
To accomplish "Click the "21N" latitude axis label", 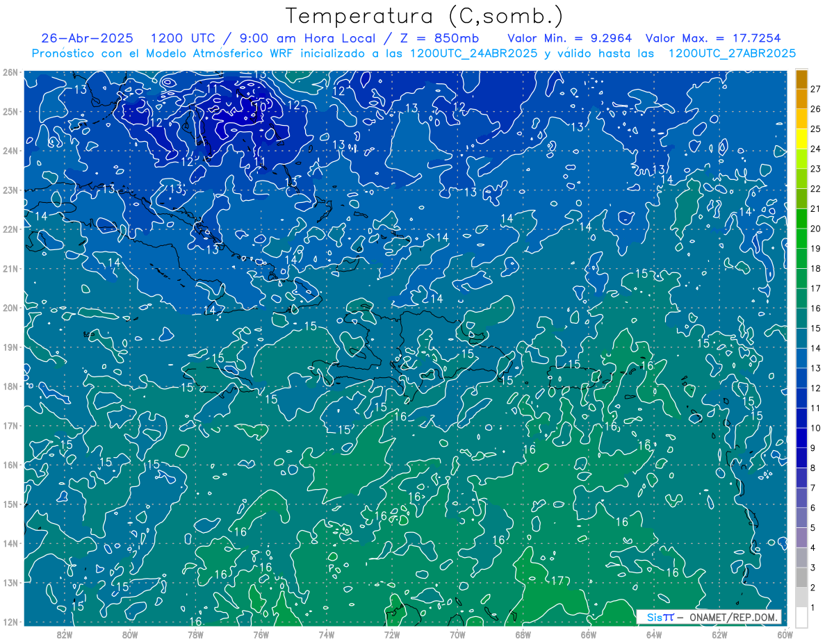I will (x=10, y=269).
